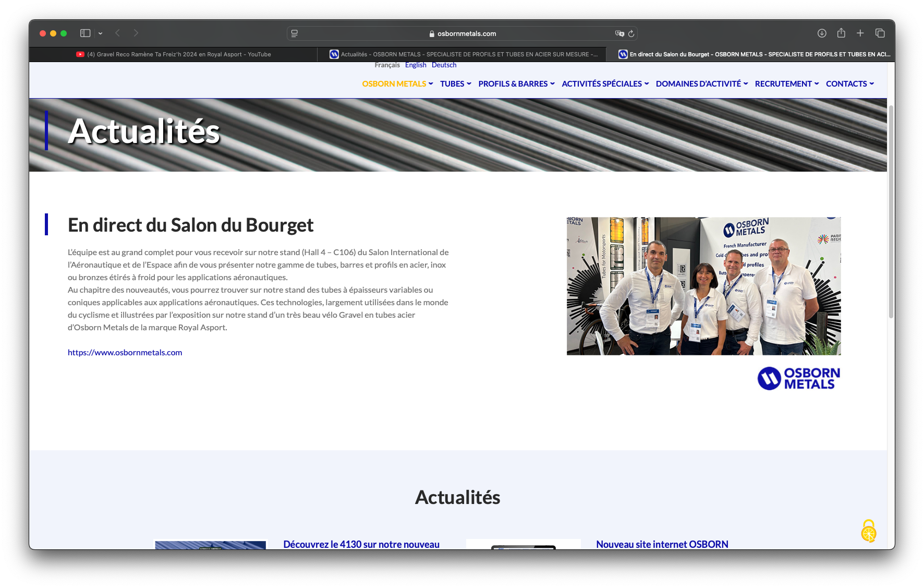924x588 pixels.
Task: Open the DOMAINES D'ACTIVITÉ nav menu
Action: point(698,83)
